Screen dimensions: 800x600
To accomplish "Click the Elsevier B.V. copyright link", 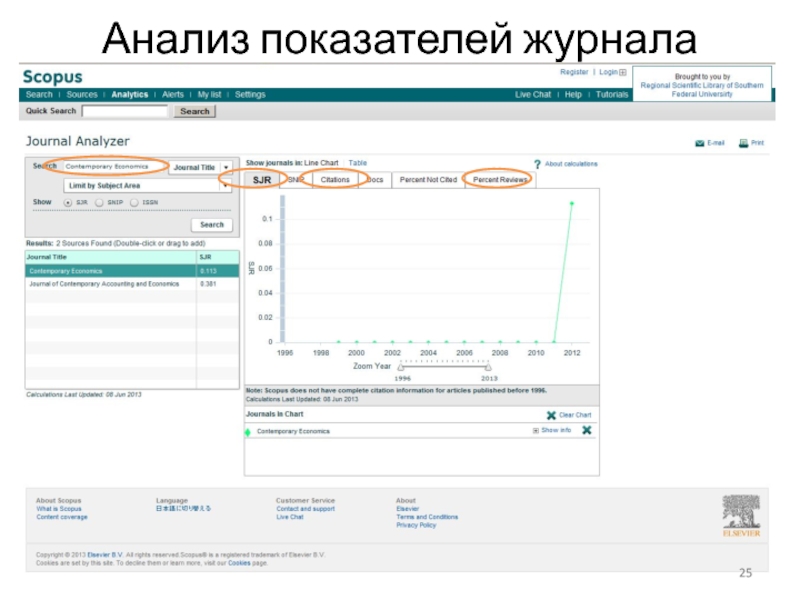I will coord(105,555).
